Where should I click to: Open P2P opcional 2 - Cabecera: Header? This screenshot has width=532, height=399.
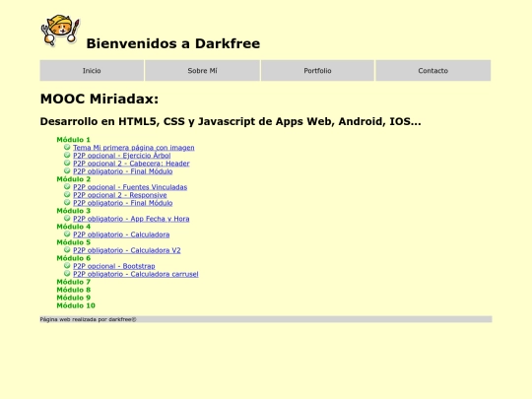pyautogui.click(x=131, y=164)
